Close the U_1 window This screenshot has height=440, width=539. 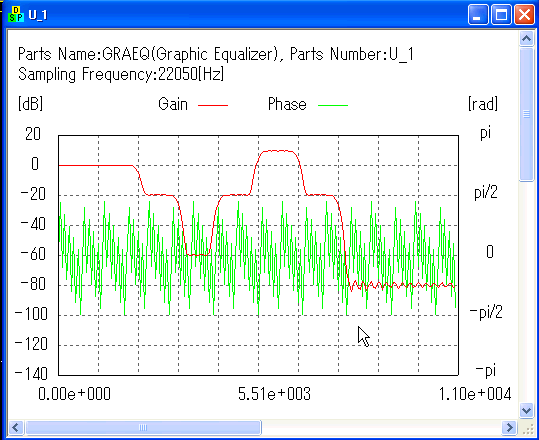[524, 15]
